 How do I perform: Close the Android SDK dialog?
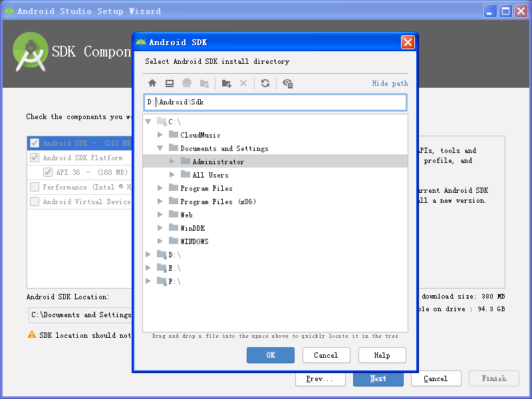tap(408, 42)
